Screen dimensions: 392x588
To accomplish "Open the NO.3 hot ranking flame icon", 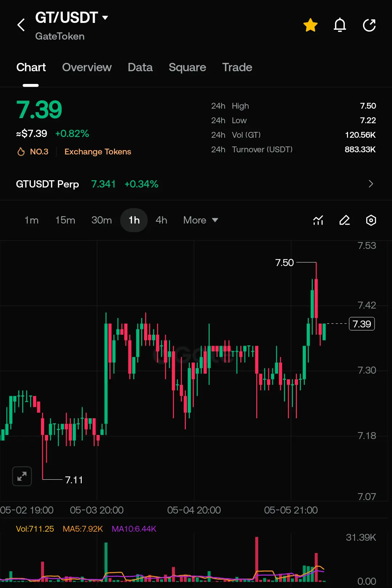I will (21, 152).
